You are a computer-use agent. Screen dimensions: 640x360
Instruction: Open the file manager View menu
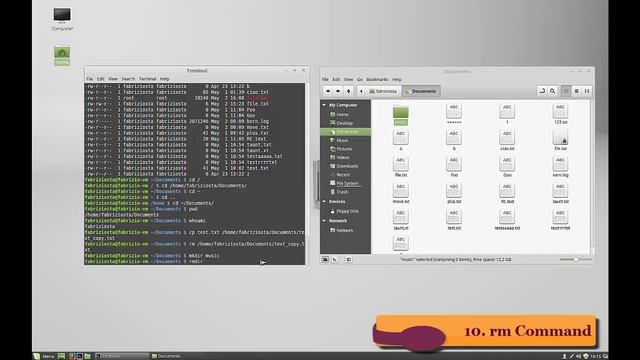pyautogui.click(x=348, y=80)
